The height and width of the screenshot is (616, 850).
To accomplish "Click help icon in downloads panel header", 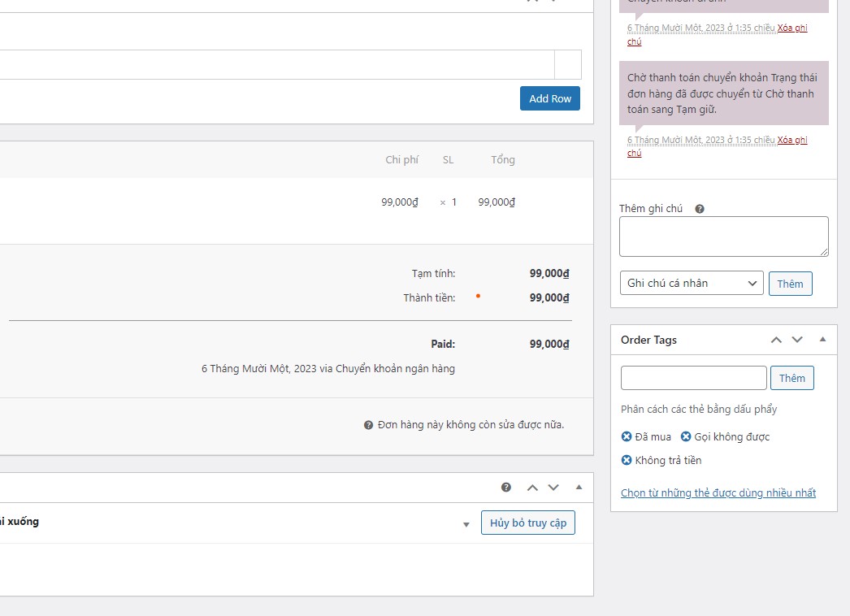I will click(x=505, y=487).
